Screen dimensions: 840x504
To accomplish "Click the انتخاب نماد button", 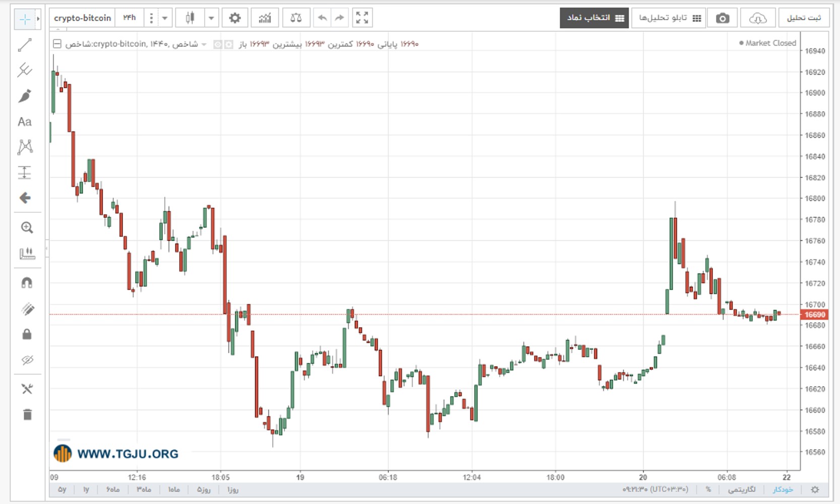I will click(x=594, y=18).
